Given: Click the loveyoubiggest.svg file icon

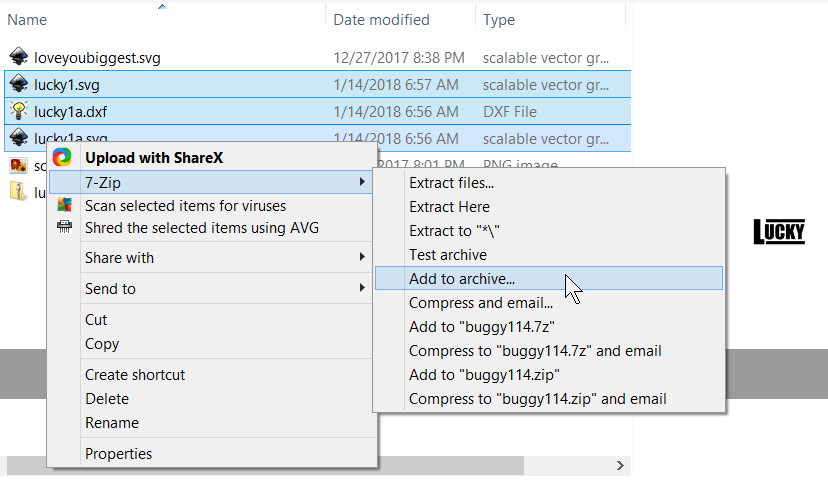Looking at the screenshot, I should click(x=18, y=58).
